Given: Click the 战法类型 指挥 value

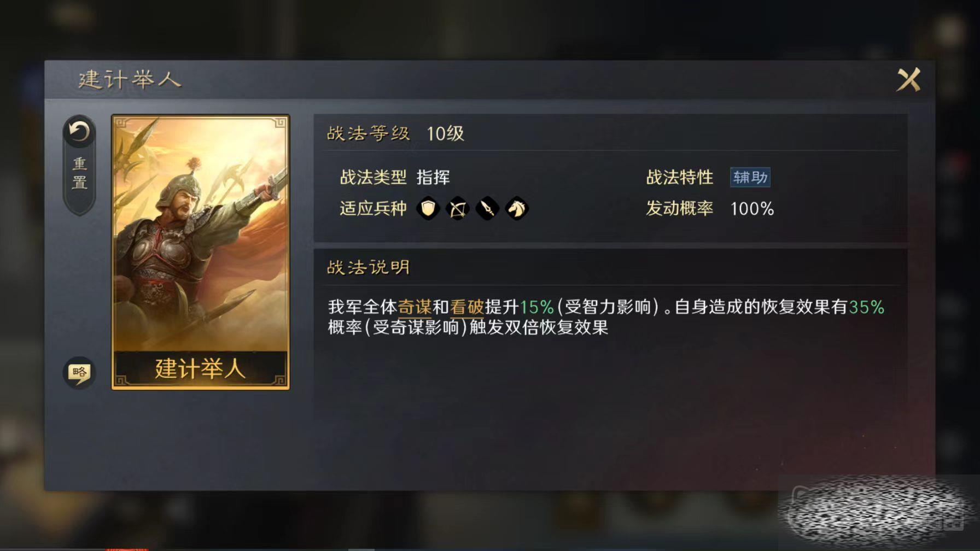Looking at the screenshot, I should [x=433, y=177].
